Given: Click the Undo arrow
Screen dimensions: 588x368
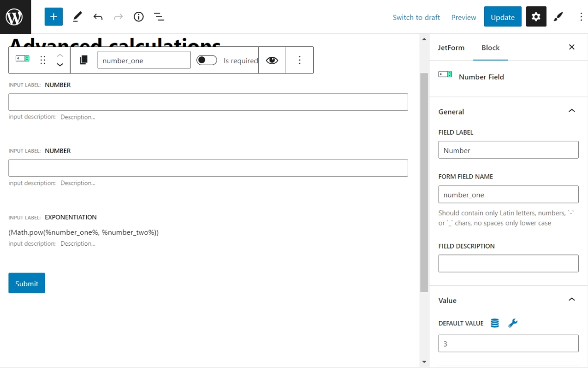Looking at the screenshot, I should [98, 16].
